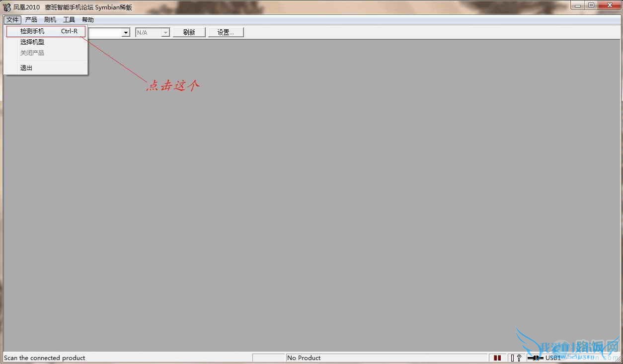Open the 产品 menu
Screen dimensions: 623x364
click(31, 20)
